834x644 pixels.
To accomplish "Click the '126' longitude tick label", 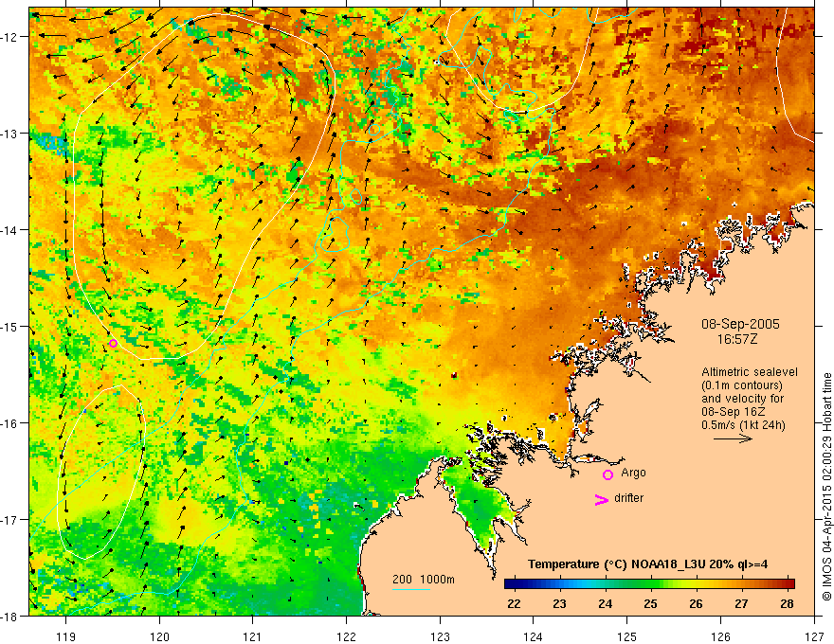I will [720, 636].
